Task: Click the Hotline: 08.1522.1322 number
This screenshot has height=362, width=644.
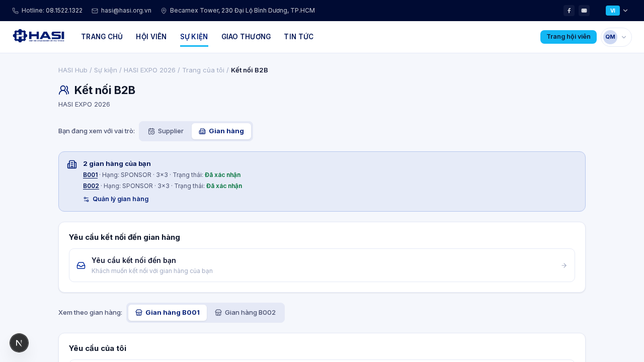Action: (52, 11)
